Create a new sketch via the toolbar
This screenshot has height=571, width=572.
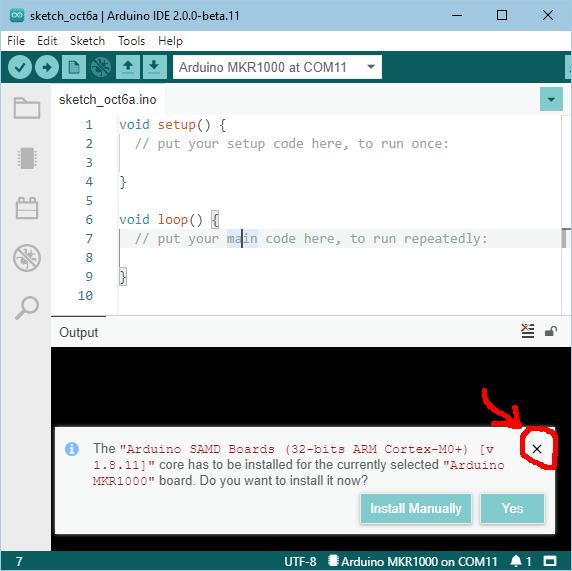pos(74,67)
